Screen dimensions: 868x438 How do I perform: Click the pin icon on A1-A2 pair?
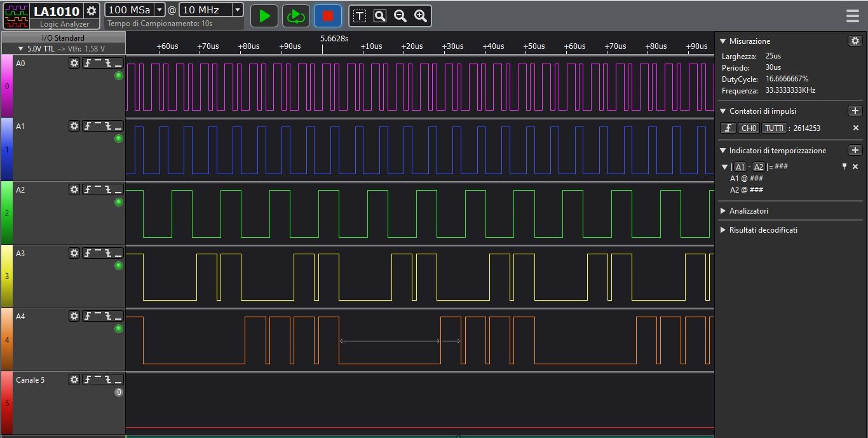click(x=844, y=167)
